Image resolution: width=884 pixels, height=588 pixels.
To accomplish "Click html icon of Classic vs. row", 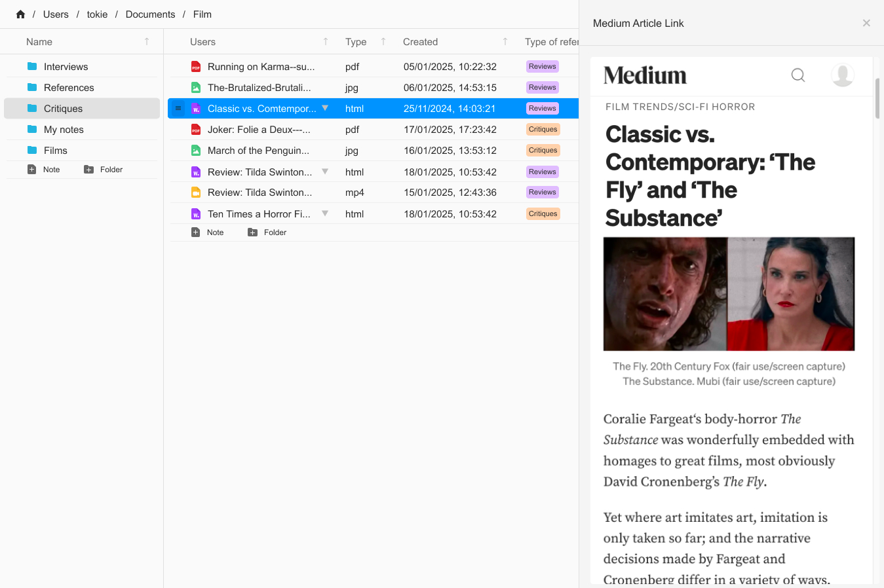I will (196, 109).
